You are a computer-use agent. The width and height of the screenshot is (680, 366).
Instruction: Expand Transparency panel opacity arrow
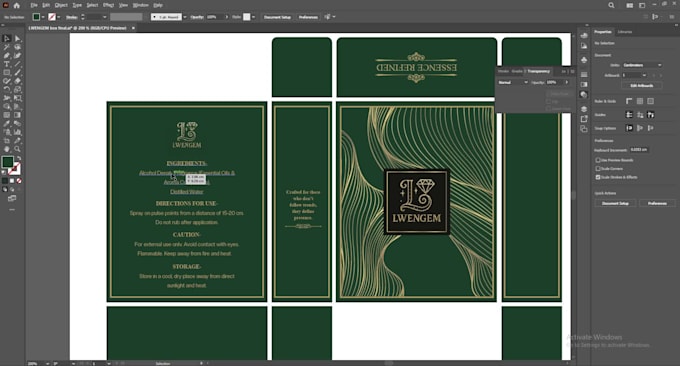point(567,82)
